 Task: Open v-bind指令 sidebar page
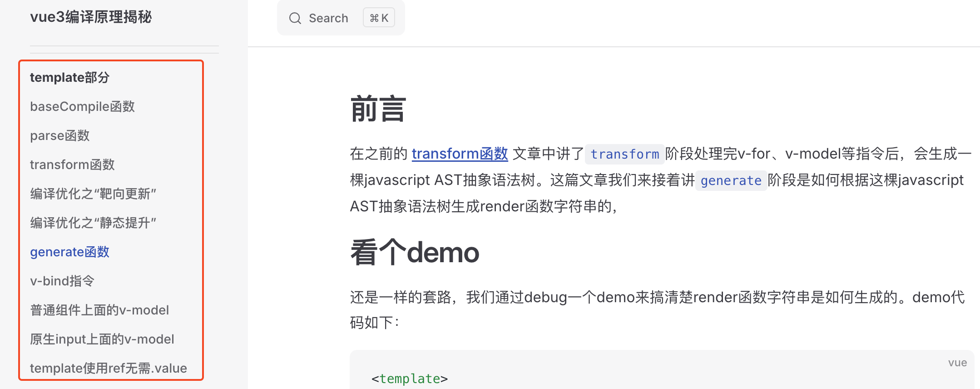pos(62,281)
